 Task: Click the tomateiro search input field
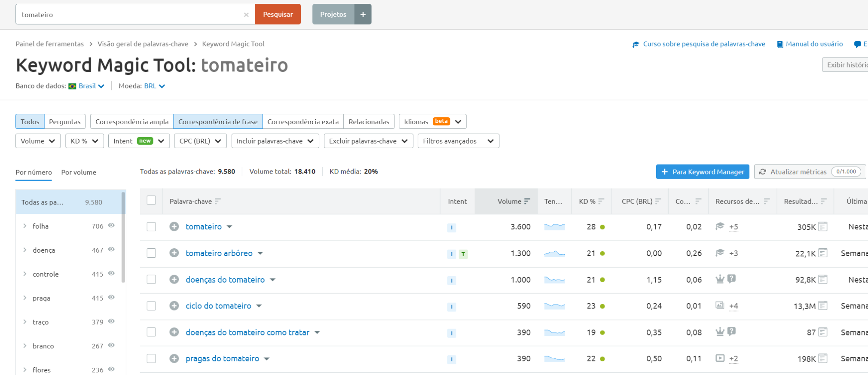pos(129,15)
